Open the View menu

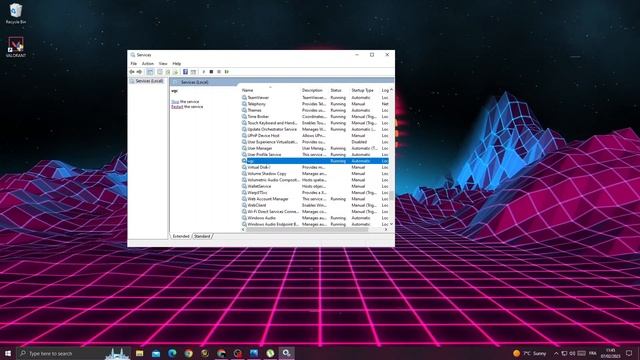pos(163,64)
